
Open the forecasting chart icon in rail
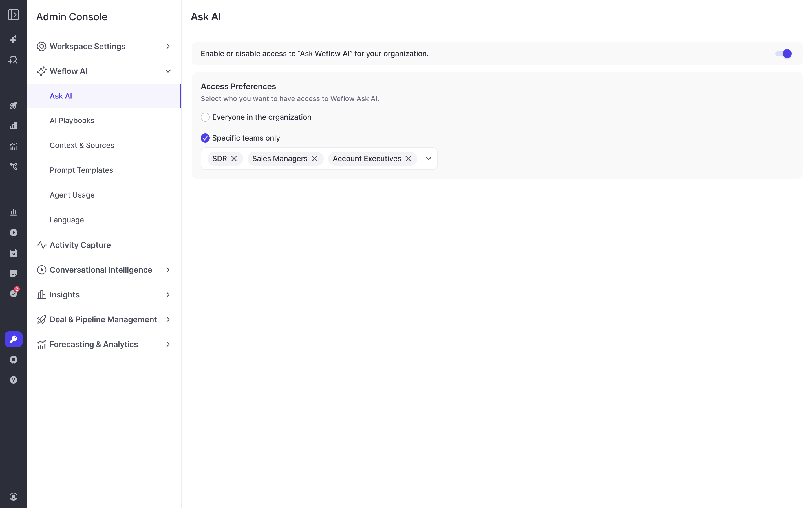pyautogui.click(x=14, y=146)
